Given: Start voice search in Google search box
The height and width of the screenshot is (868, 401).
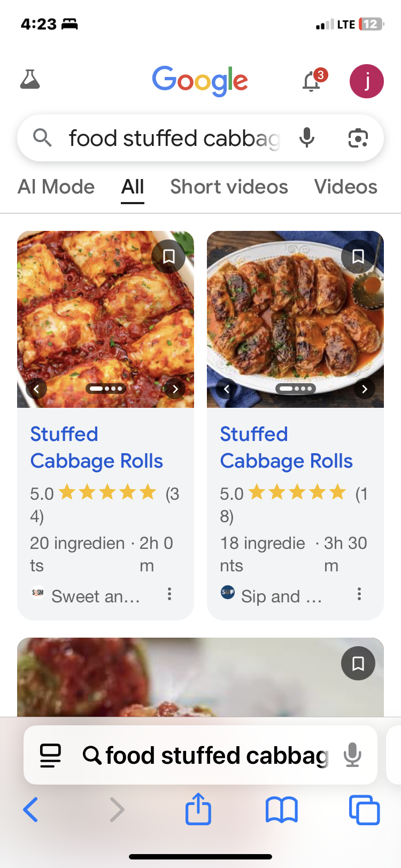Looking at the screenshot, I should pyautogui.click(x=307, y=138).
